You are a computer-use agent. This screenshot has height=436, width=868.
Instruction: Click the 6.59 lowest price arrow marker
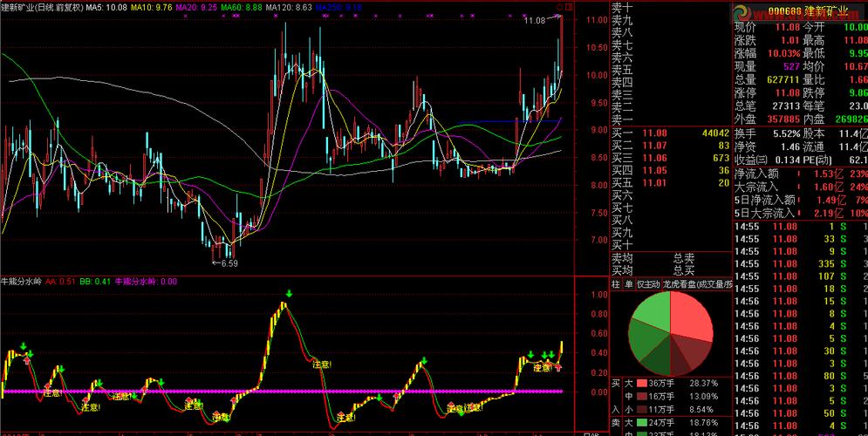[x=224, y=262]
